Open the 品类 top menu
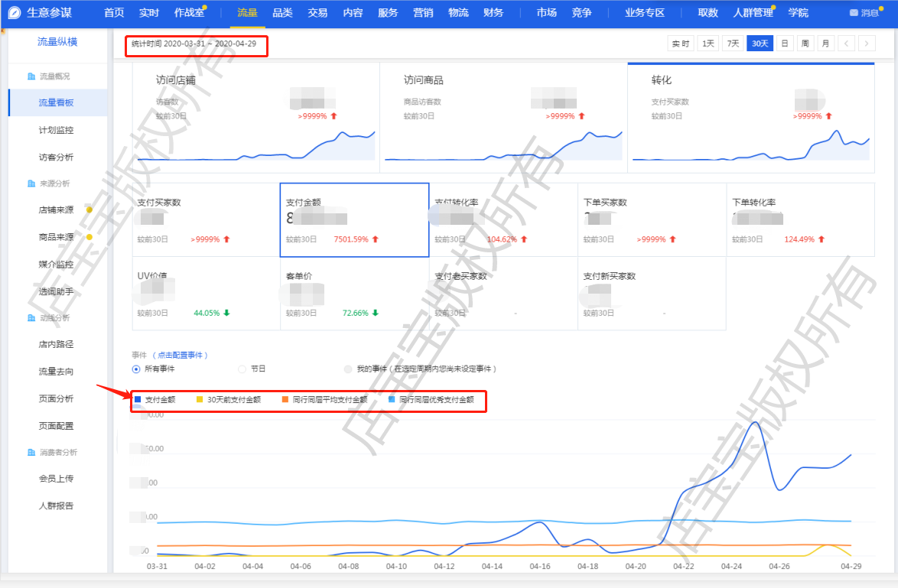Screen dimensions: 898x588 [282, 13]
